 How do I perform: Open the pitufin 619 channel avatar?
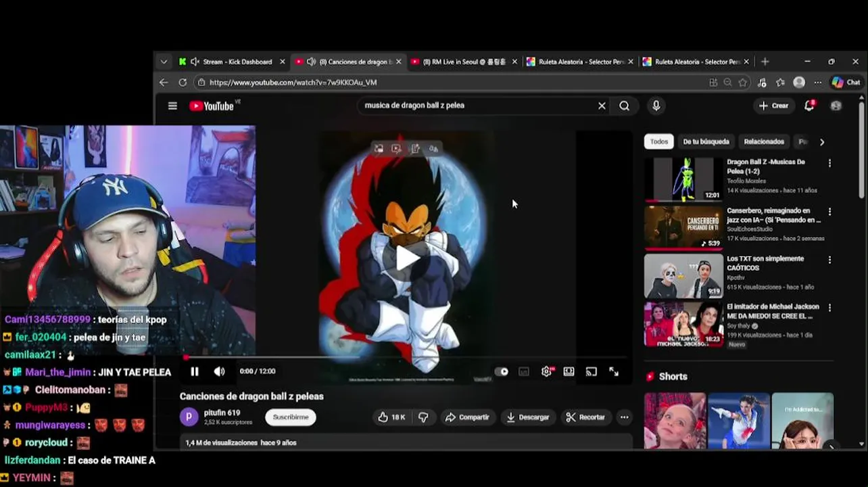pos(189,417)
